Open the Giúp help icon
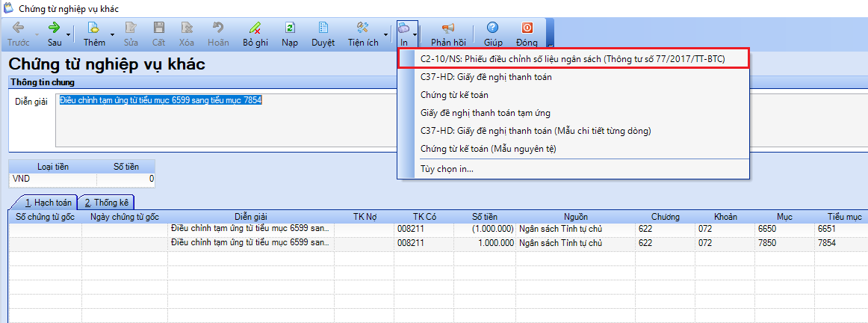Viewport: 868px width, 323px height. (x=493, y=28)
